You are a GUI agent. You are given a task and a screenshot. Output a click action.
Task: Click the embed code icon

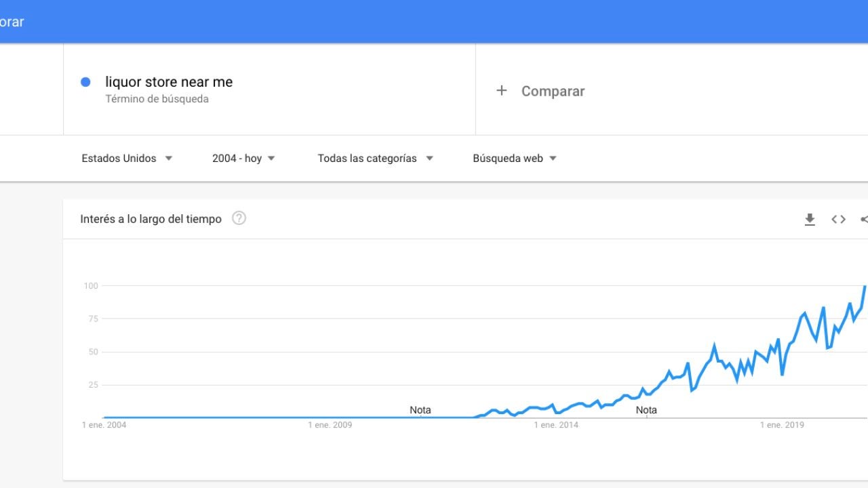(839, 219)
